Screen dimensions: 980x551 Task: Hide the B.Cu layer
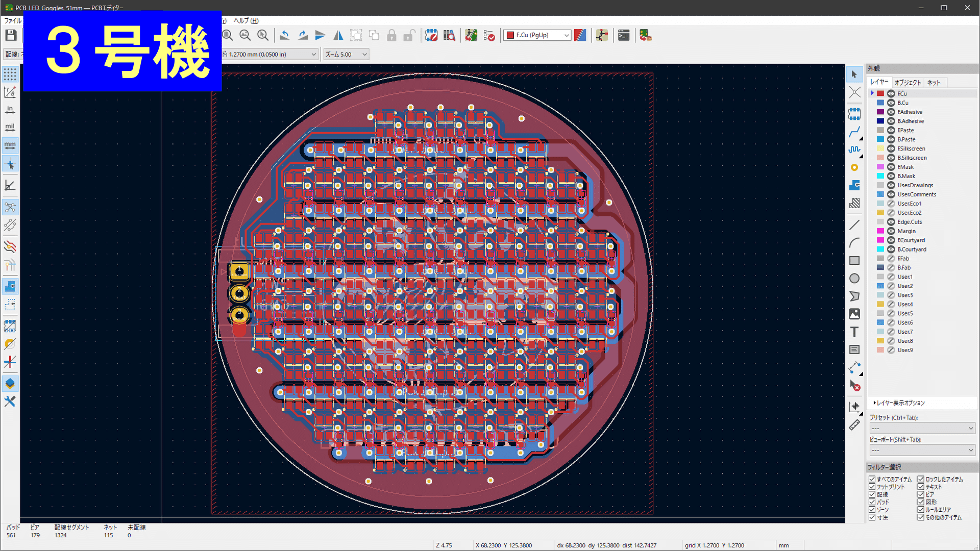[x=891, y=103]
